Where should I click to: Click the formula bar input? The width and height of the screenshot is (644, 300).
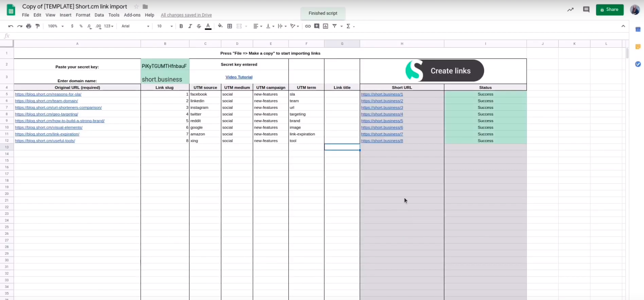[x=320, y=36]
